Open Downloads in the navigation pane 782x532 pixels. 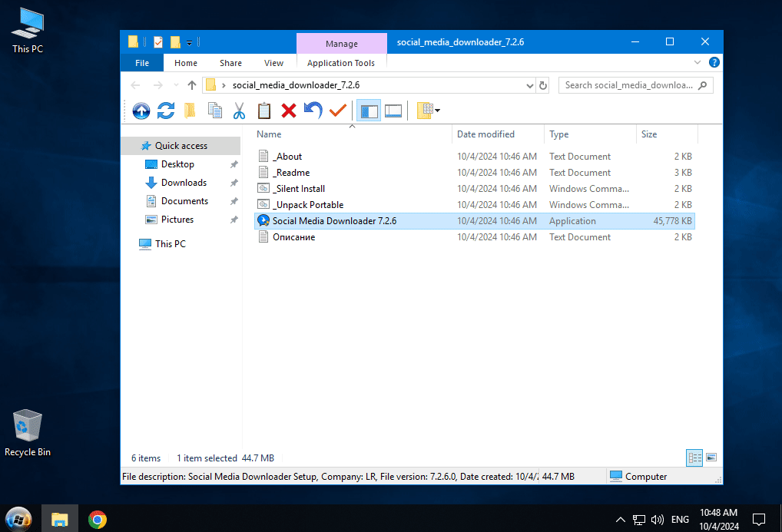coord(184,183)
